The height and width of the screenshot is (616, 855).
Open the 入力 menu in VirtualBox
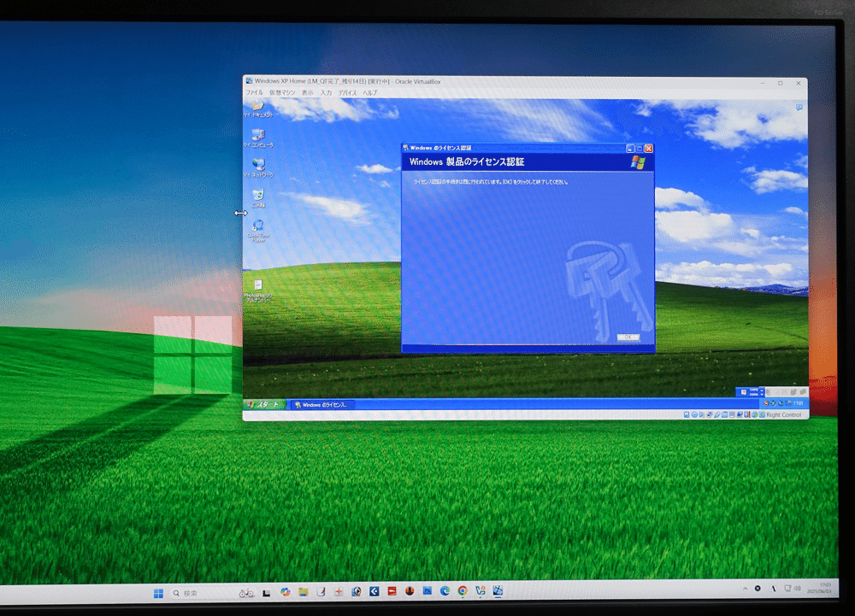(x=326, y=92)
